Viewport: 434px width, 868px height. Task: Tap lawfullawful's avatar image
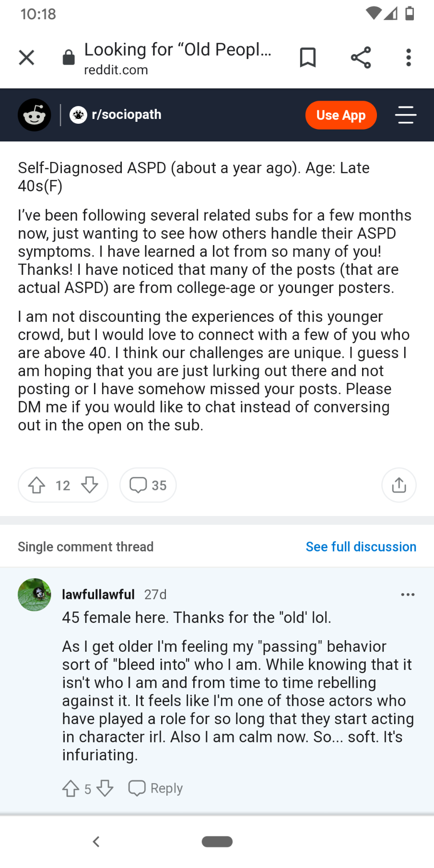[34, 595]
